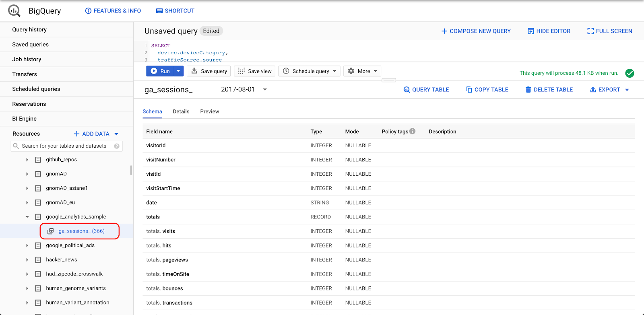The height and width of the screenshot is (315, 644).
Task: Click DELETE TABLE
Action: coord(549,90)
